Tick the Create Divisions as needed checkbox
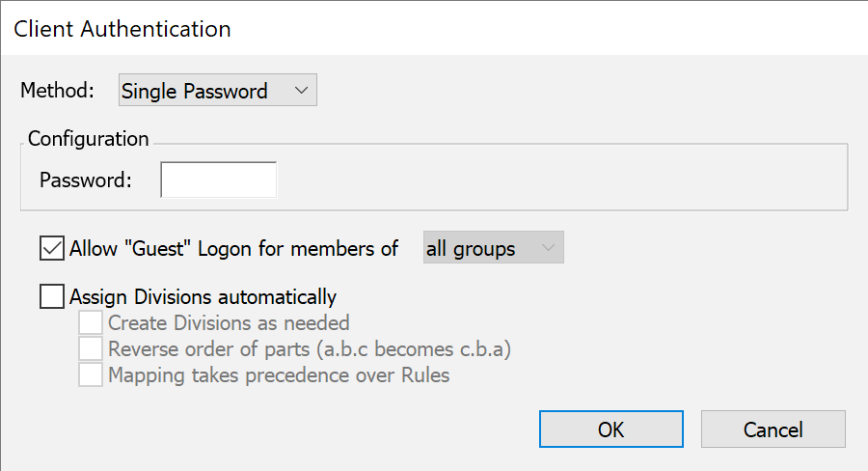This screenshot has height=471, width=868. pyautogui.click(x=91, y=322)
